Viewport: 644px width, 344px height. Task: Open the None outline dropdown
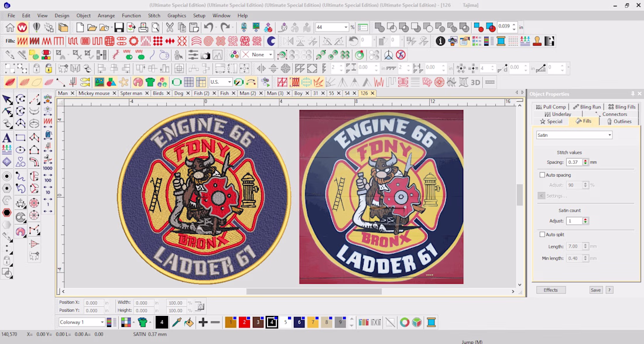270,54
